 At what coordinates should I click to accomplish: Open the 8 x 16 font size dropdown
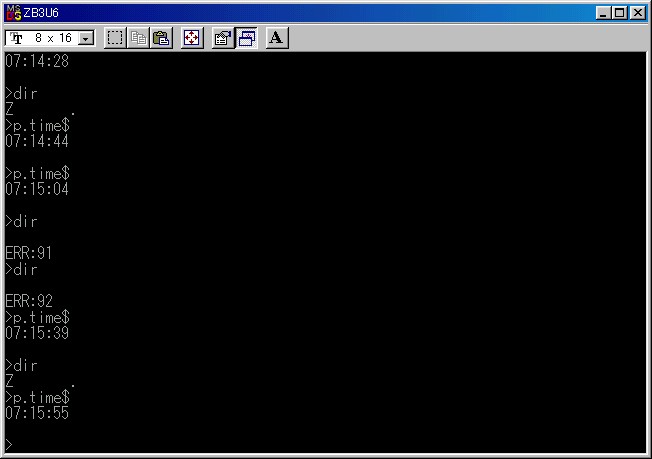86,38
